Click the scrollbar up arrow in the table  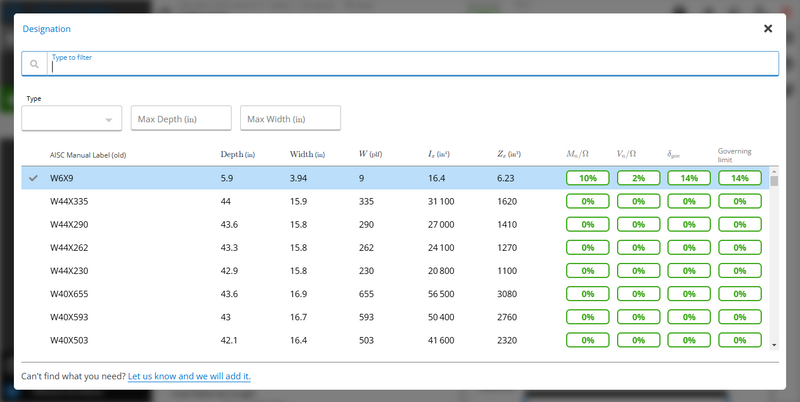coord(774,171)
